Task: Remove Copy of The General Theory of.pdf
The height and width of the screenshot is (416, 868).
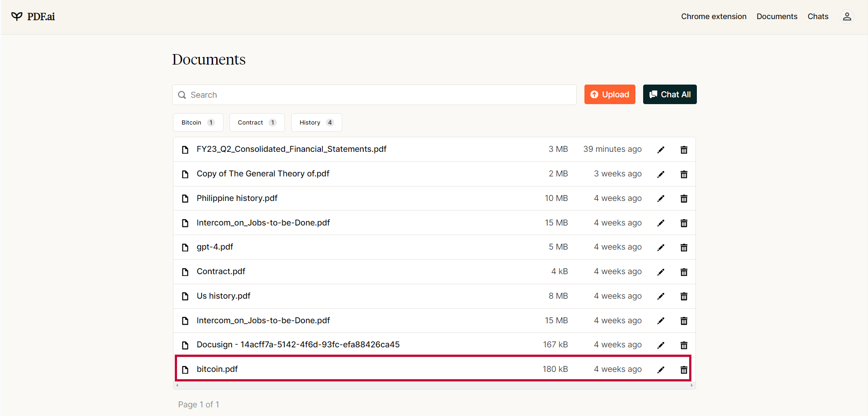Action: click(x=684, y=175)
